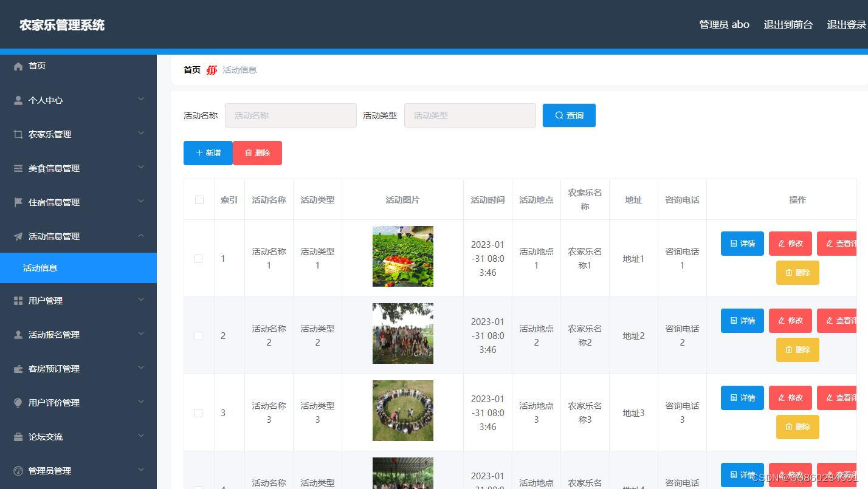Viewport: 868px width, 489px height.
Task: Click the bulb icon beside 用户评价管理
Action: pos(18,403)
